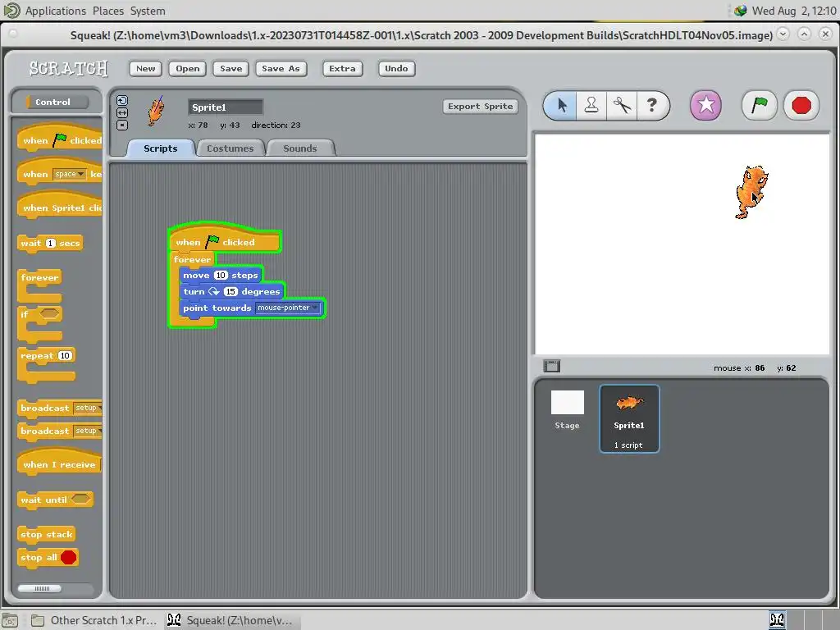Viewport: 840px width, 630px height.
Task: Click the orange sprite on the stage
Action: click(x=751, y=192)
